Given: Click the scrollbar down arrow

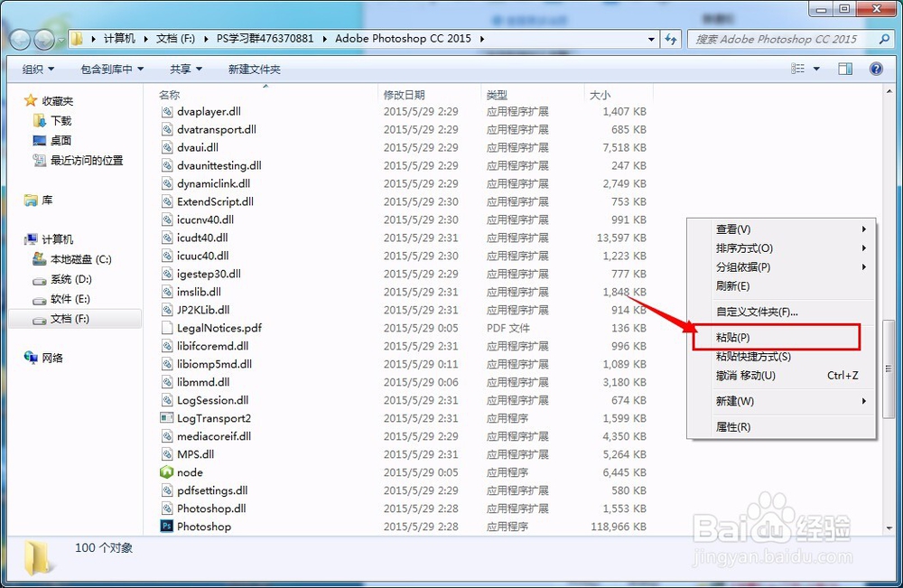Looking at the screenshot, I should coord(889,527).
